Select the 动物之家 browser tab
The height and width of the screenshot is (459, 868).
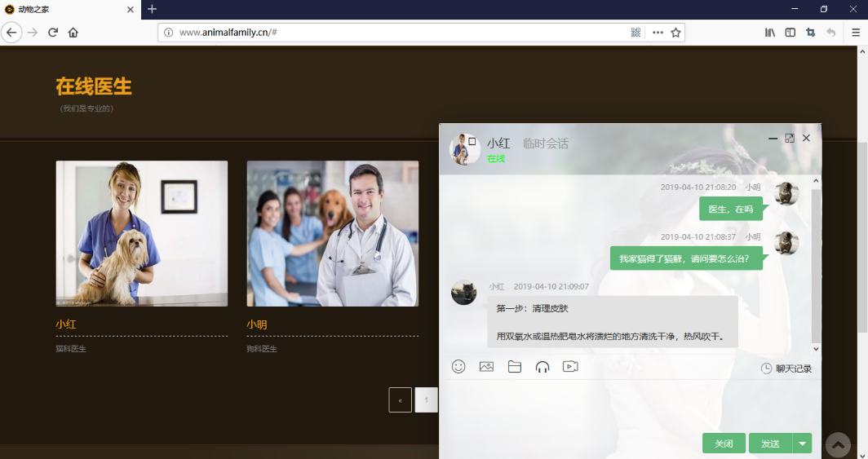click(x=70, y=10)
